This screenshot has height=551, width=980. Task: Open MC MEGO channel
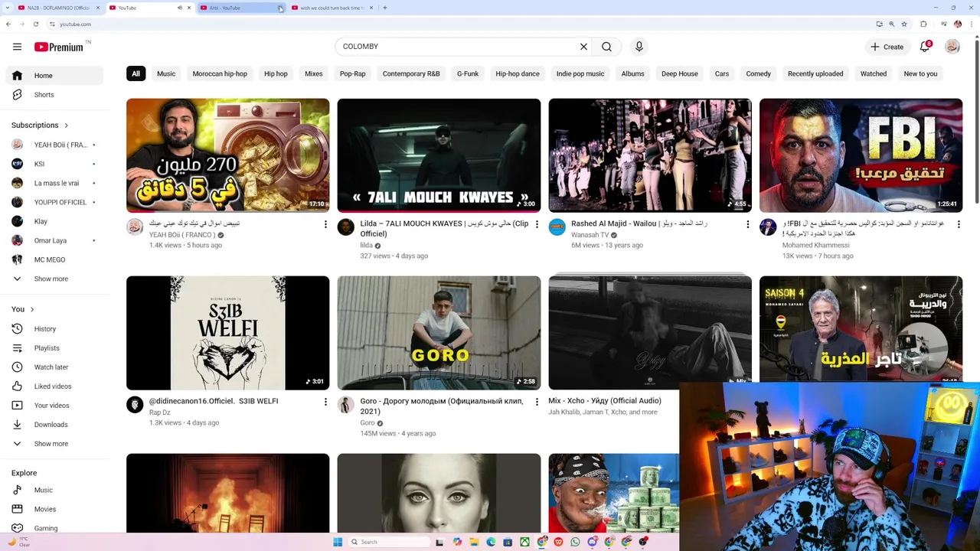(54, 259)
